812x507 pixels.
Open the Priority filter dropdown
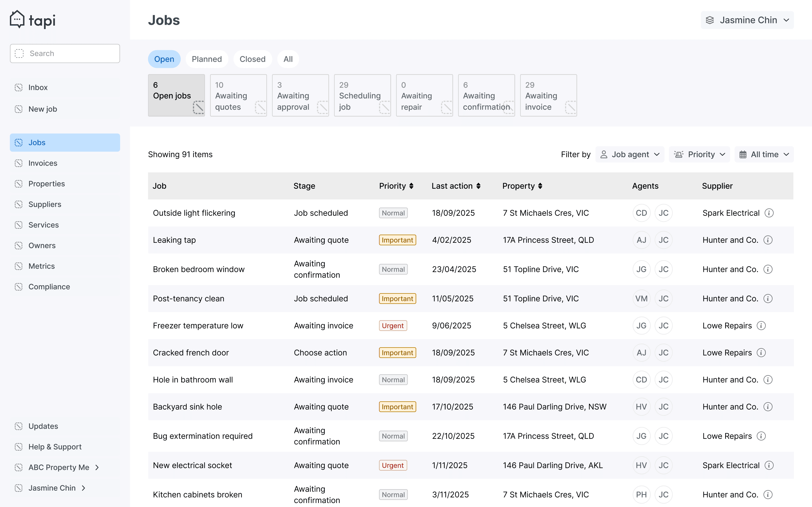click(699, 155)
